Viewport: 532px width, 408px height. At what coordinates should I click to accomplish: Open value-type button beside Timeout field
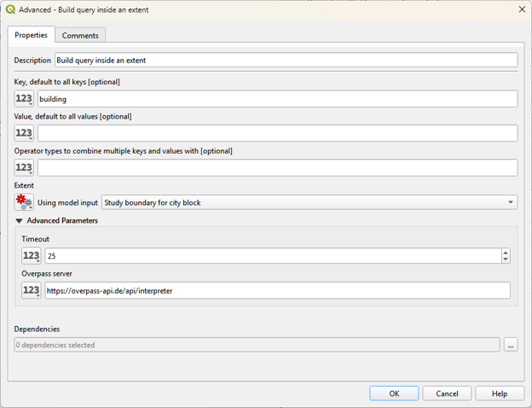coord(32,256)
